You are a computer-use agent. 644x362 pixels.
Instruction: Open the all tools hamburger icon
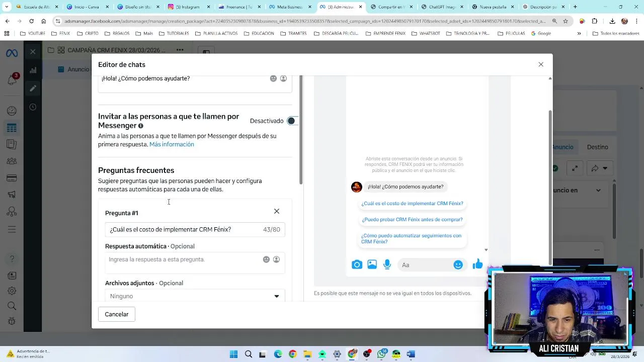[12, 229]
